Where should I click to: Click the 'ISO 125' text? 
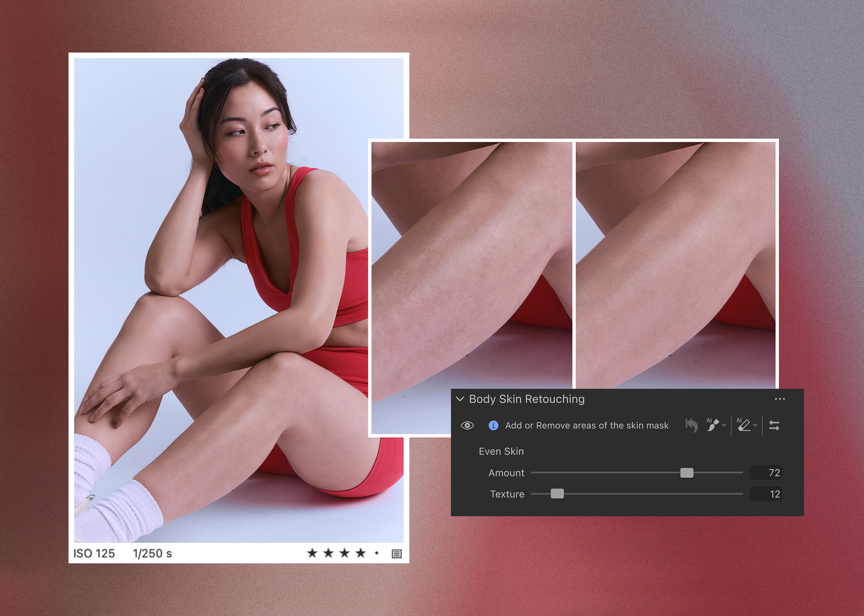tap(94, 554)
